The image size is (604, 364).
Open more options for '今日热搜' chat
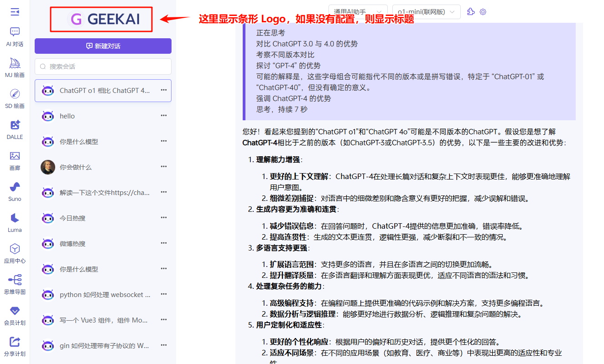tap(164, 218)
